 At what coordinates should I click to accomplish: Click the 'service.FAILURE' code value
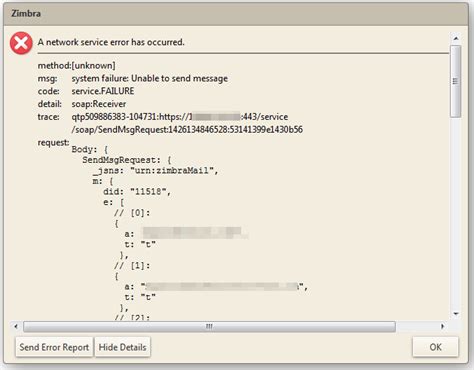tap(103, 91)
